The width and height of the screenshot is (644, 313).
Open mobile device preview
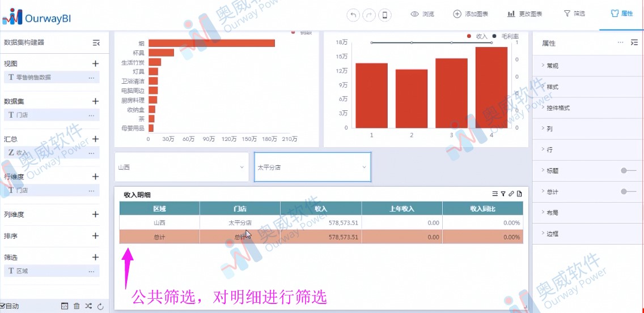[385, 15]
